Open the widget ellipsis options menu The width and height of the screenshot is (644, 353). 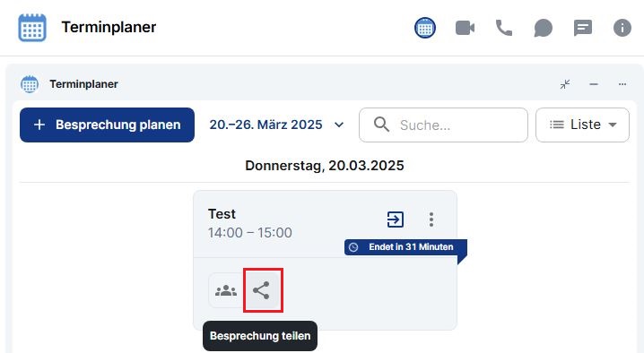point(622,84)
